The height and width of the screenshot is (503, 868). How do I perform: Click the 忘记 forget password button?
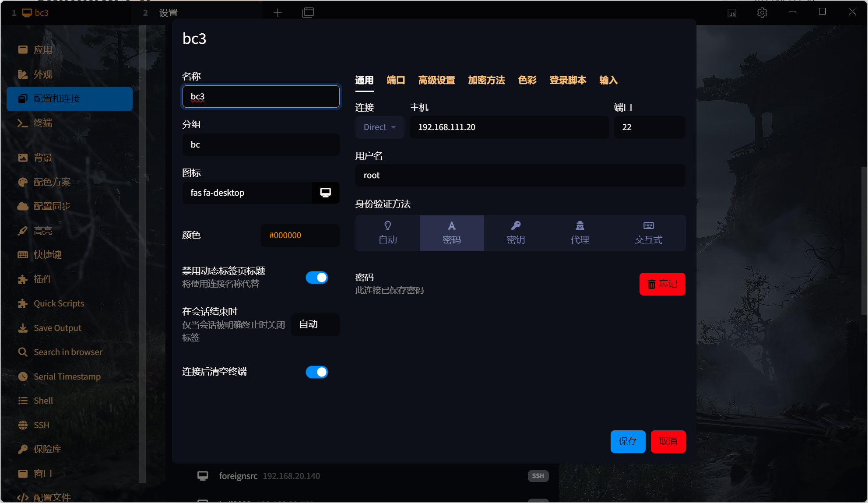[662, 284]
